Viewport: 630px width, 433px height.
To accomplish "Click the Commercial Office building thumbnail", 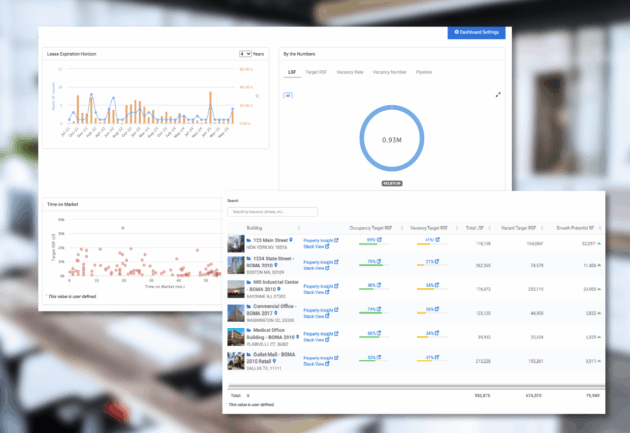I will [x=236, y=310].
